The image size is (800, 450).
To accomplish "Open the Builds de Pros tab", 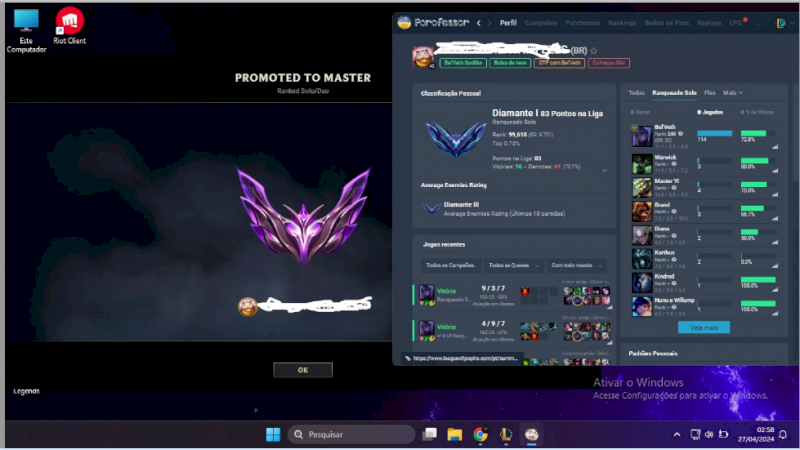I will click(667, 23).
